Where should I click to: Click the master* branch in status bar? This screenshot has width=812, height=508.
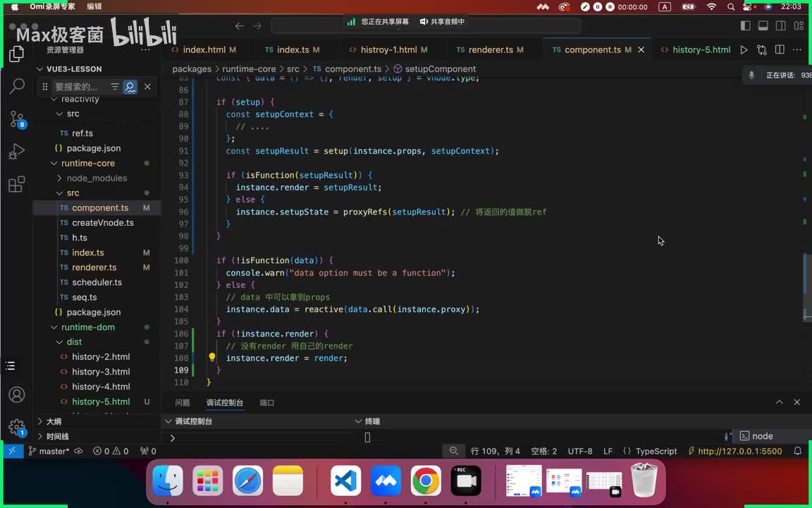pyautogui.click(x=48, y=451)
